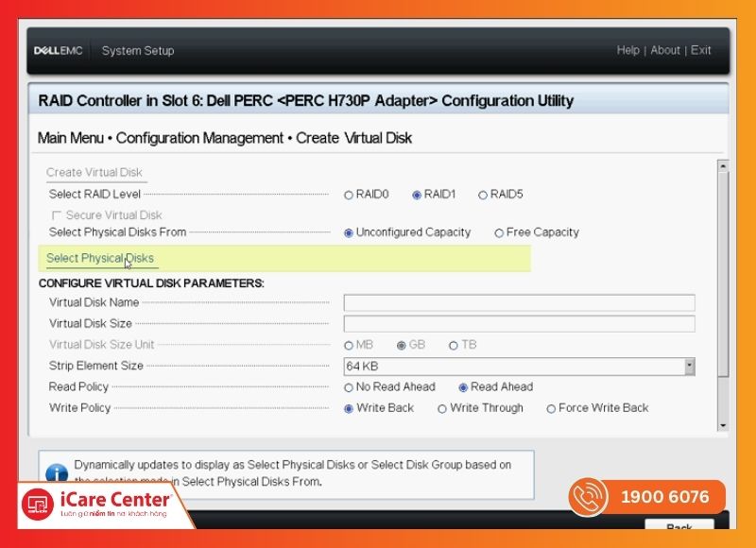Open the About menu item
This screenshot has width=756, height=548.
pos(665,50)
